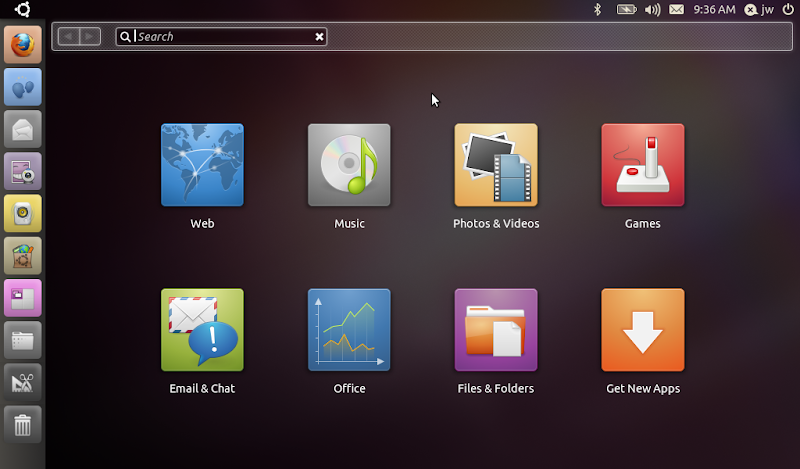Open the Get New Apps tile
This screenshot has height=469, width=800.
[643, 330]
